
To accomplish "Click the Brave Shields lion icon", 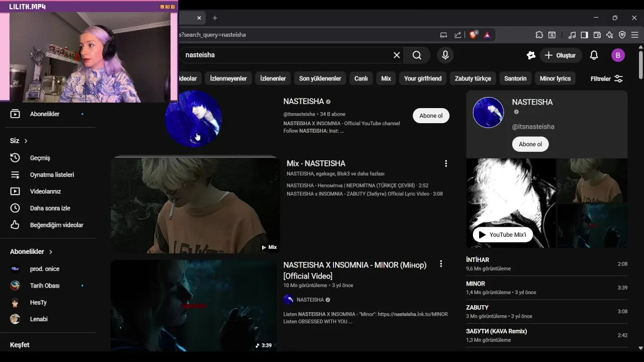I will coord(473,35).
